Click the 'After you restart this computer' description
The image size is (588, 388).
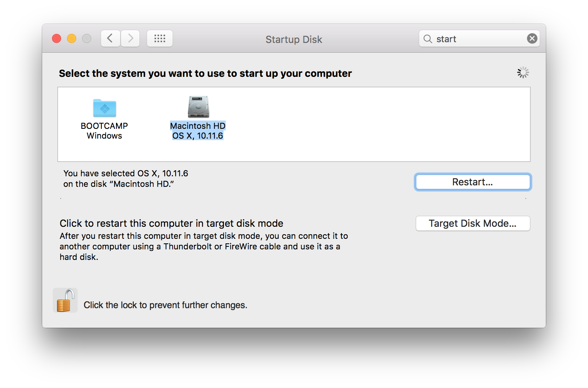click(x=204, y=246)
